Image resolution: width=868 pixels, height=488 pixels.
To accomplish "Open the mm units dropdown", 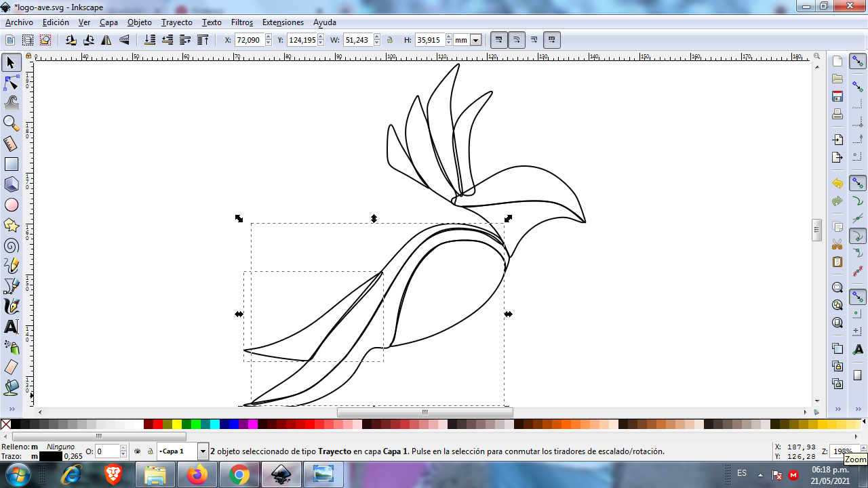I will (475, 40).
